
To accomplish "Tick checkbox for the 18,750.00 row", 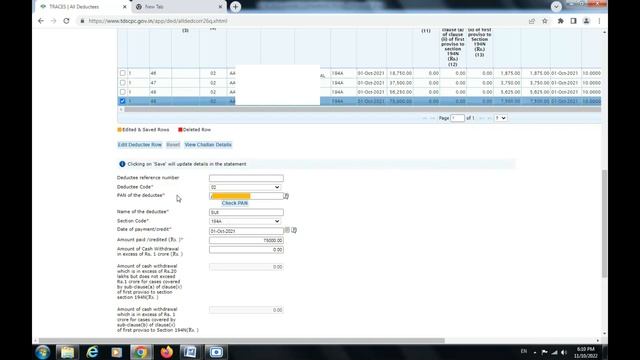I will (x=122, y=73).
